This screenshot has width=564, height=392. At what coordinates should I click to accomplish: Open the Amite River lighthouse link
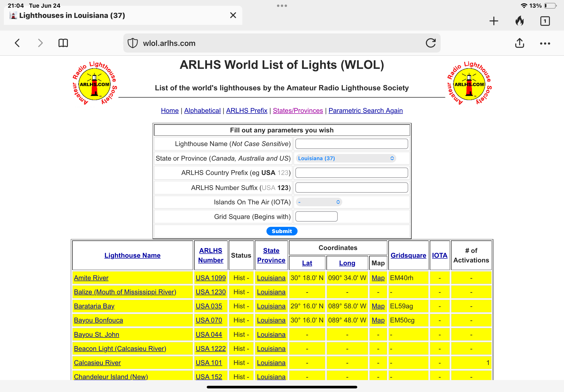[91, 278]
